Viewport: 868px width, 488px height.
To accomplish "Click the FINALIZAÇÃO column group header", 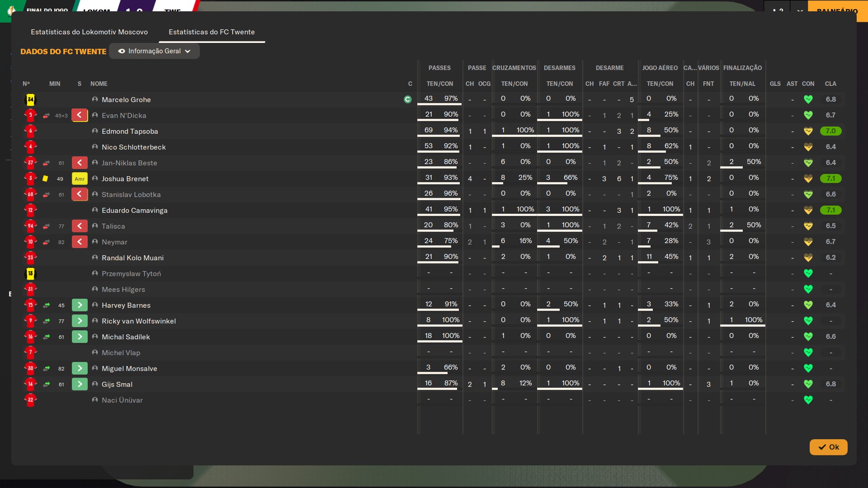I will (742, 68).
